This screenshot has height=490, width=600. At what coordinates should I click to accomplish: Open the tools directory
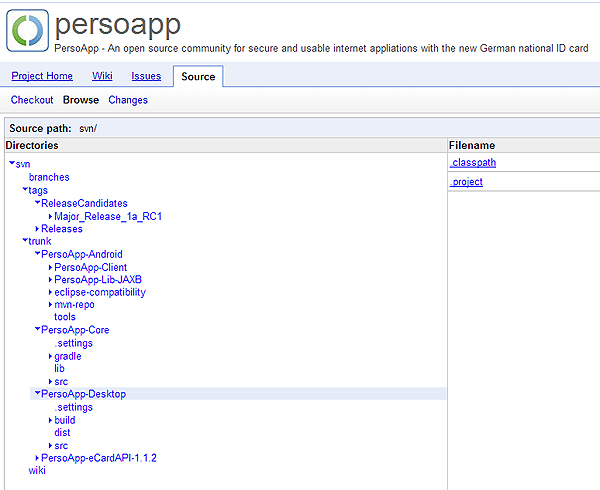point(65,317)
